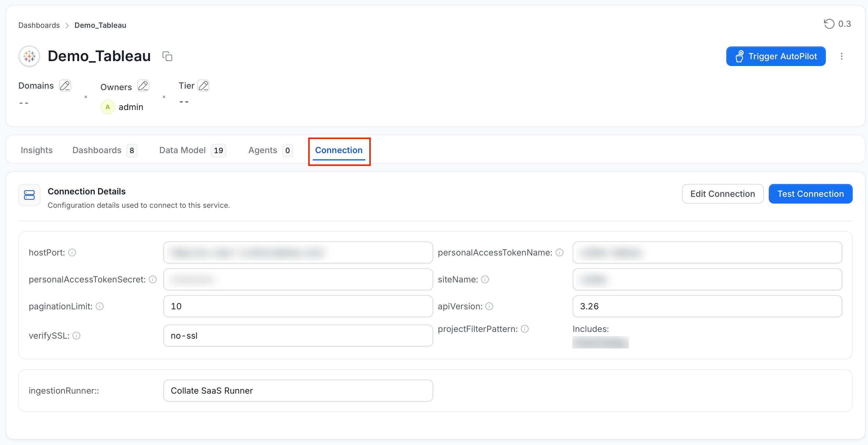868x445 pixels.
Task: Select the Connection tab
Action: (x=339, y=150)
